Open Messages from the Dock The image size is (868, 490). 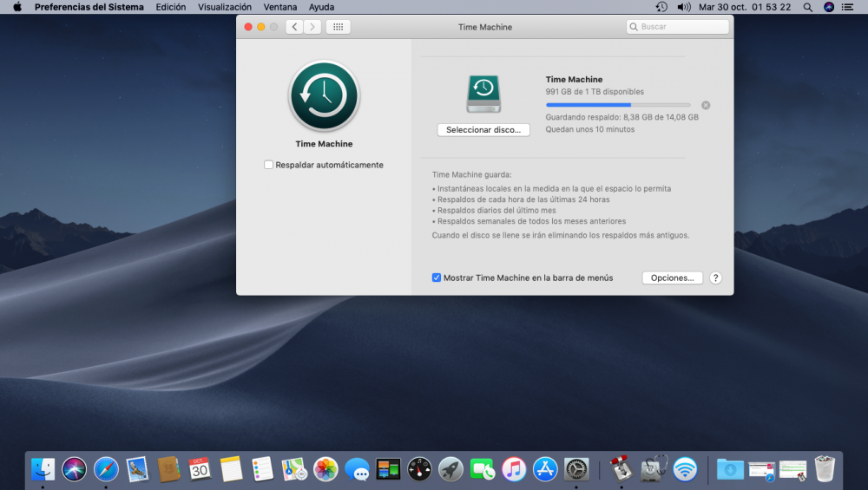click(x=357, y=469)
